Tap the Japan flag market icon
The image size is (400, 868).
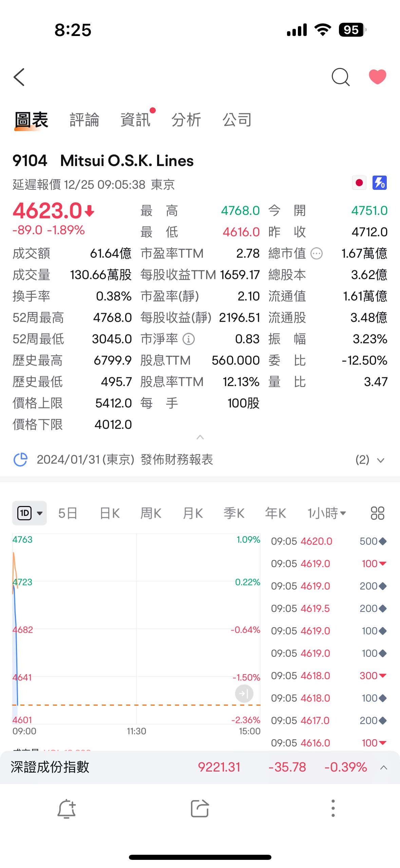click(359, 183)
